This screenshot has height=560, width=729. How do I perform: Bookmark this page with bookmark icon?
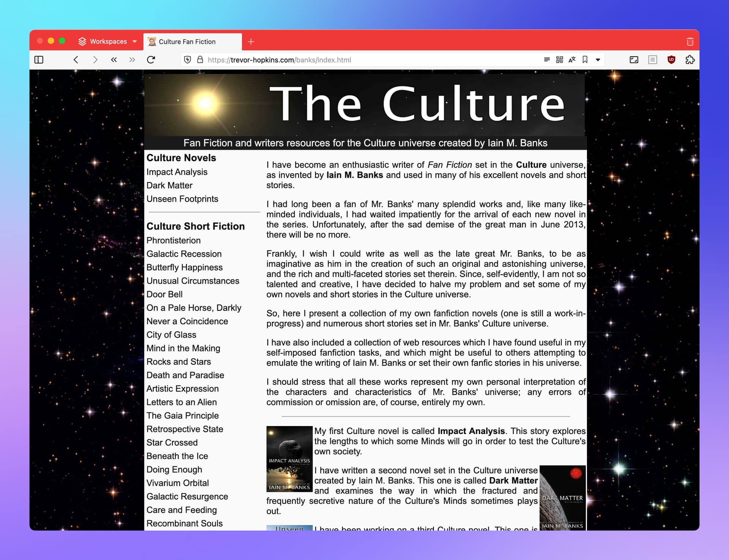pos(585,60)
